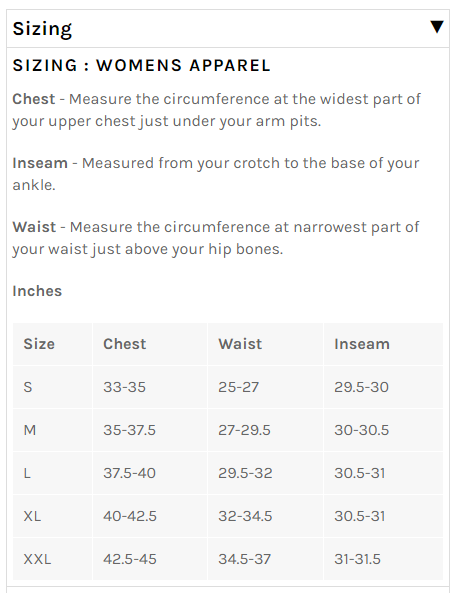The height and width of the screenshot is (593, 457).
Task: Select the Inseam column header
Action: [362, 344]
